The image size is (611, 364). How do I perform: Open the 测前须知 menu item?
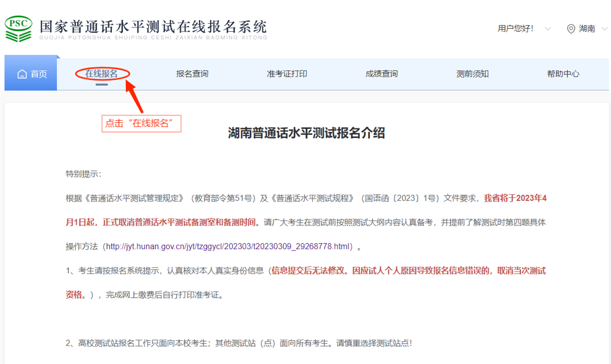(472, 73)
